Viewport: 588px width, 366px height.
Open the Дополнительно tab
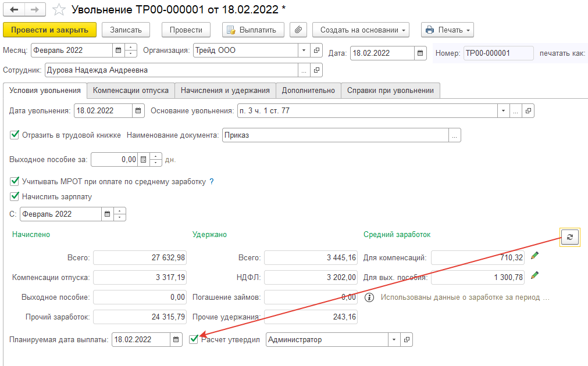click(308, 91)
